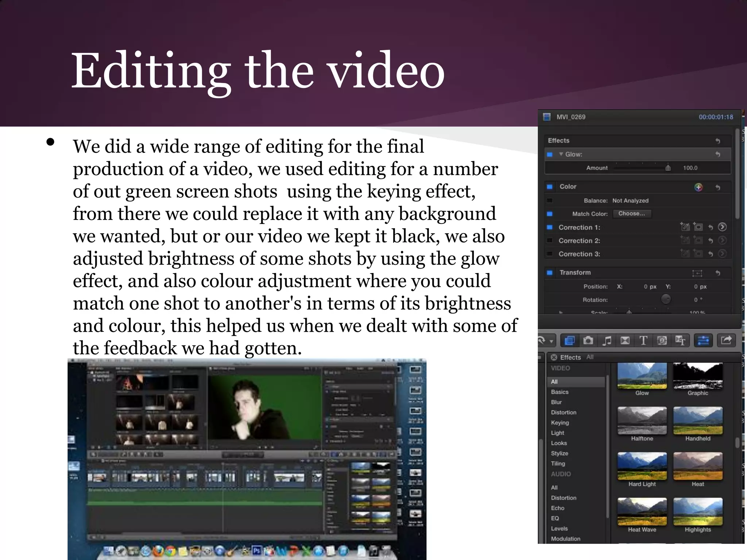The width and height of the screenshot is (747, 560).
Task: Select the video All category
Action: point(576,382)
